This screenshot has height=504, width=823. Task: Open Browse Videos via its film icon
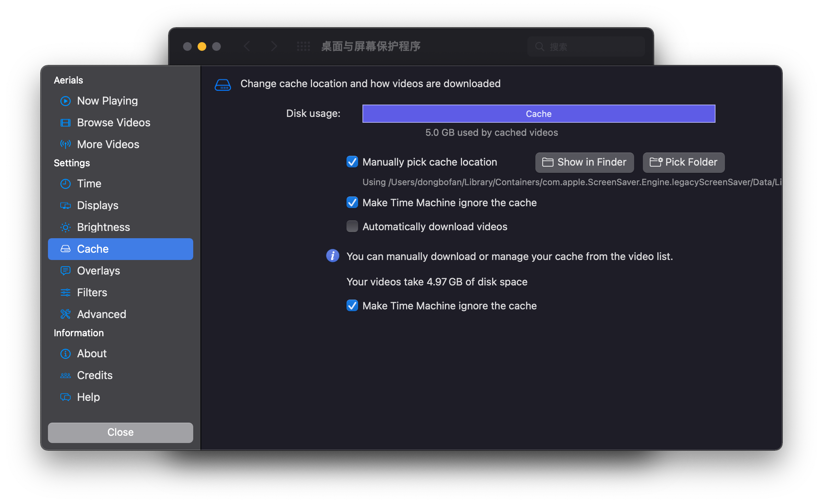click(66, 122)
